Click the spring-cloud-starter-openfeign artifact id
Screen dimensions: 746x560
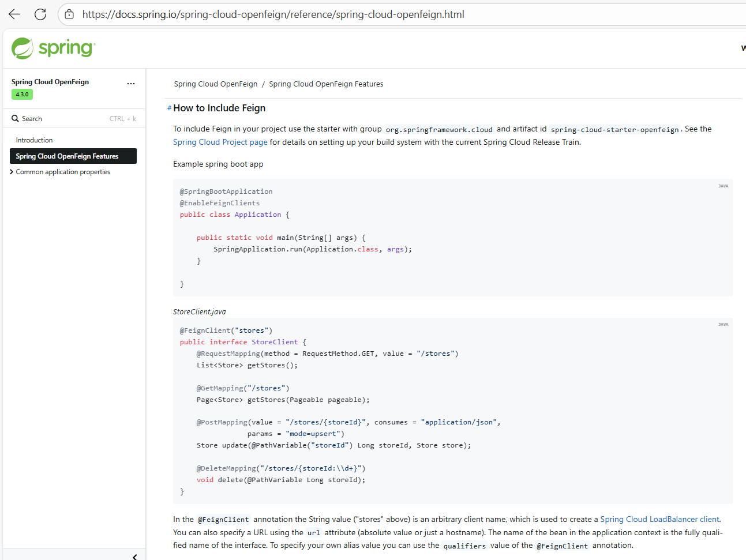(615, 130)
